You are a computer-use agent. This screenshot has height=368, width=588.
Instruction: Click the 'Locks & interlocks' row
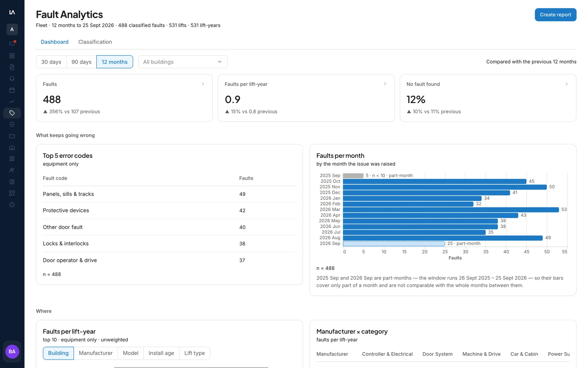point(169,244)
